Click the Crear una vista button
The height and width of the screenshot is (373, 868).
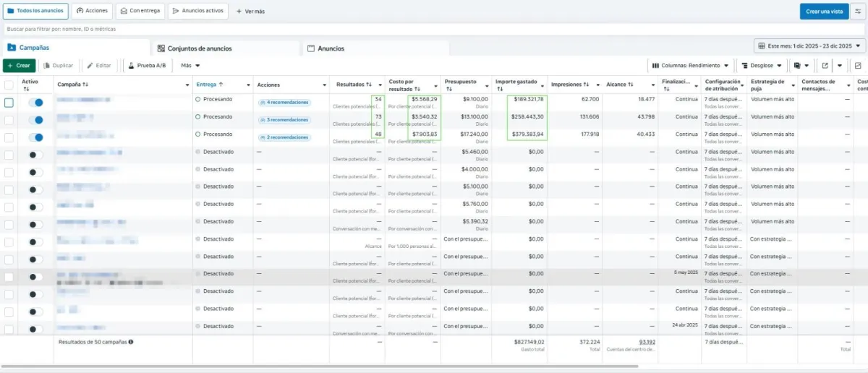(x=824, y=12)
